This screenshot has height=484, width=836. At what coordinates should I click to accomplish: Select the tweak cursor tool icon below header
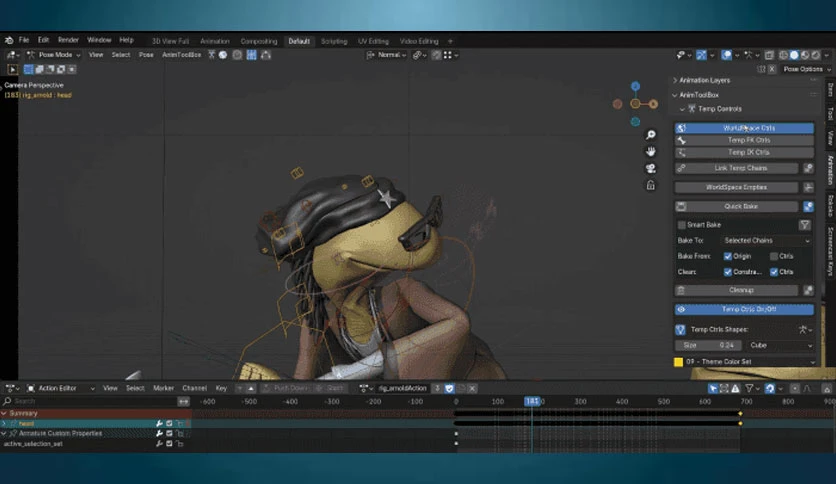(12, 69)
